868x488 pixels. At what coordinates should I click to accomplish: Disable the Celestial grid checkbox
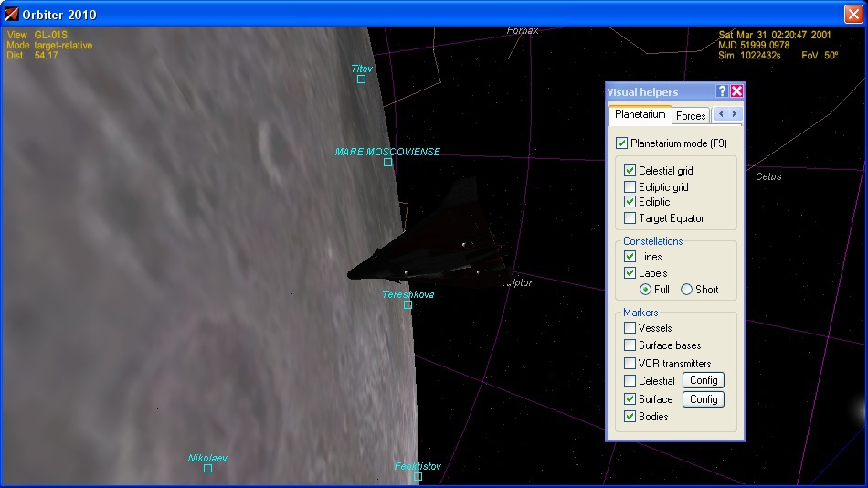point(630,171)
